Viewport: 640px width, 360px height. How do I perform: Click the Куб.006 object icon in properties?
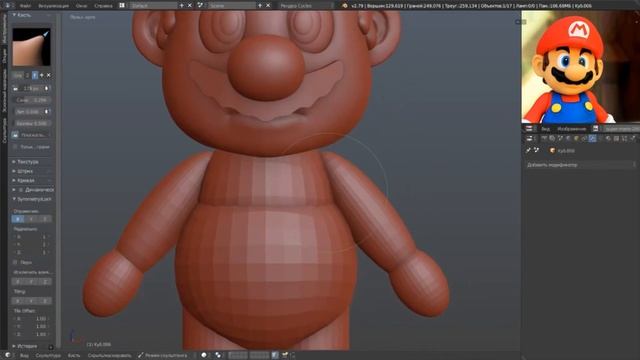[x=553, y=151]
